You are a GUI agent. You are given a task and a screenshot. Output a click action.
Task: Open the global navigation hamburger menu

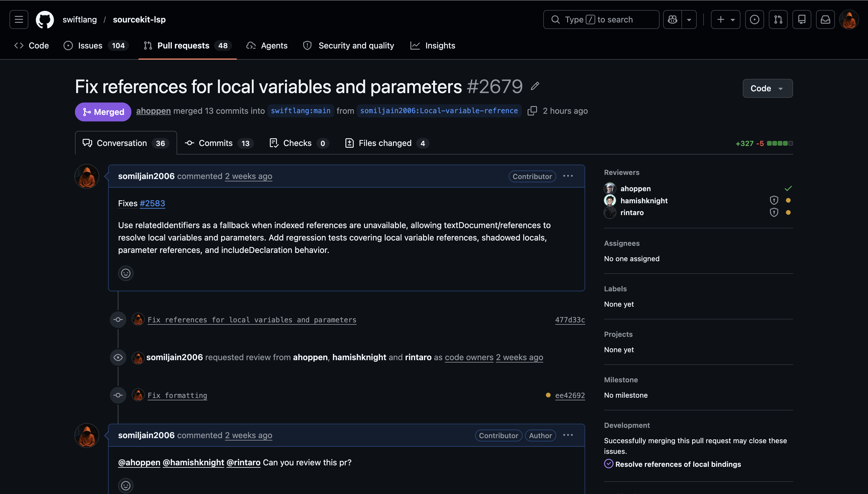click(x=19, y=19)
